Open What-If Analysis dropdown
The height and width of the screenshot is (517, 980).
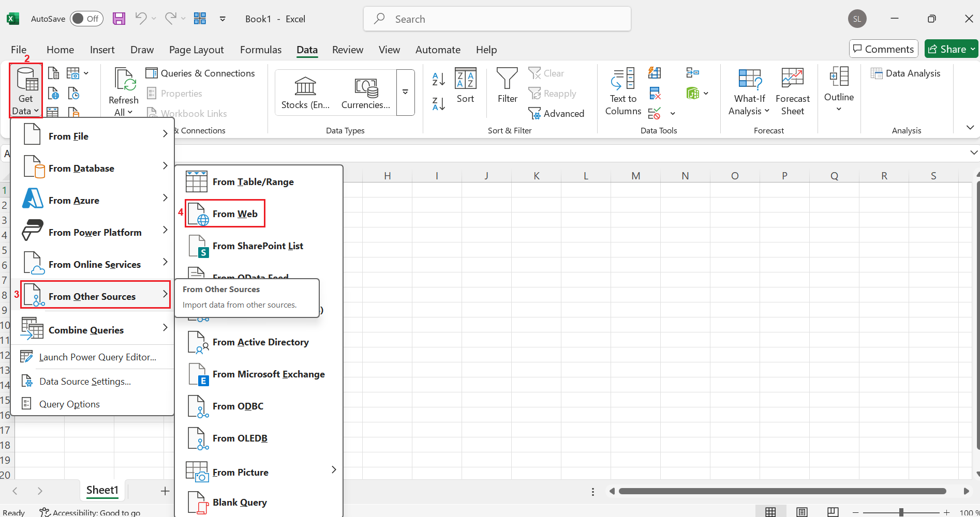click(x=749, y=92)
